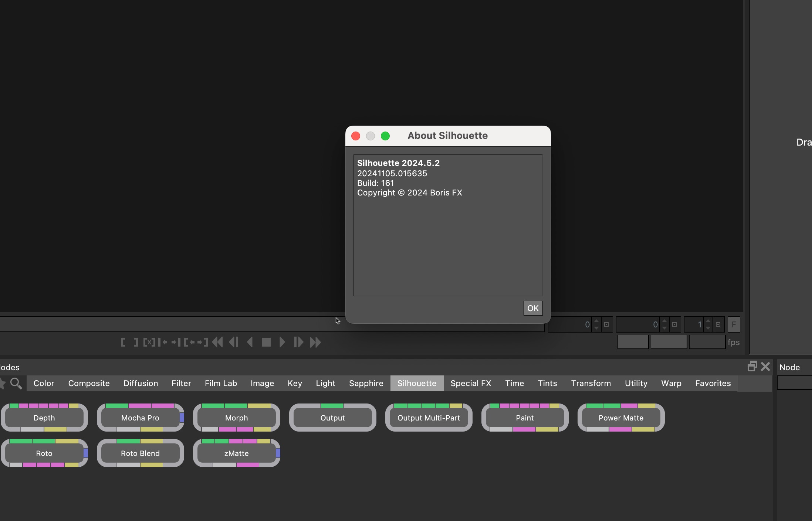The width and height of the screenshot is (812, 521).
Task: Click the second frame number field showing 0
Action: [638, 324]
